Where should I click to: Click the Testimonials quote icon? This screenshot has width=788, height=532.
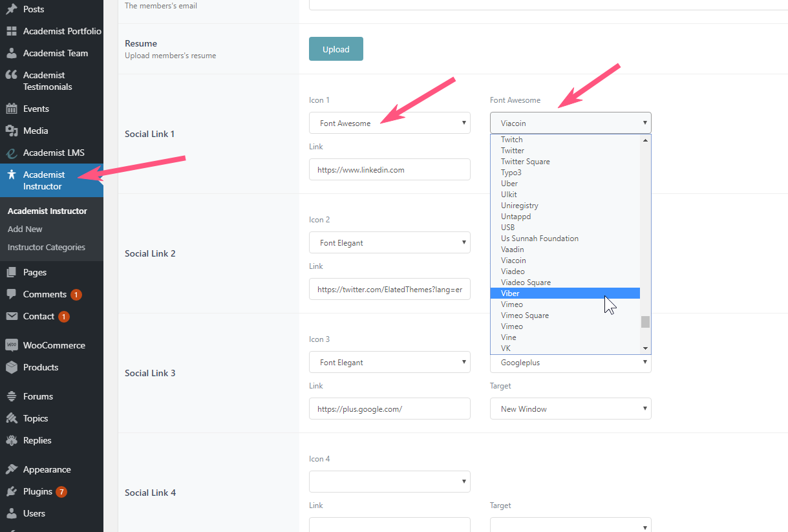point(12,75)
